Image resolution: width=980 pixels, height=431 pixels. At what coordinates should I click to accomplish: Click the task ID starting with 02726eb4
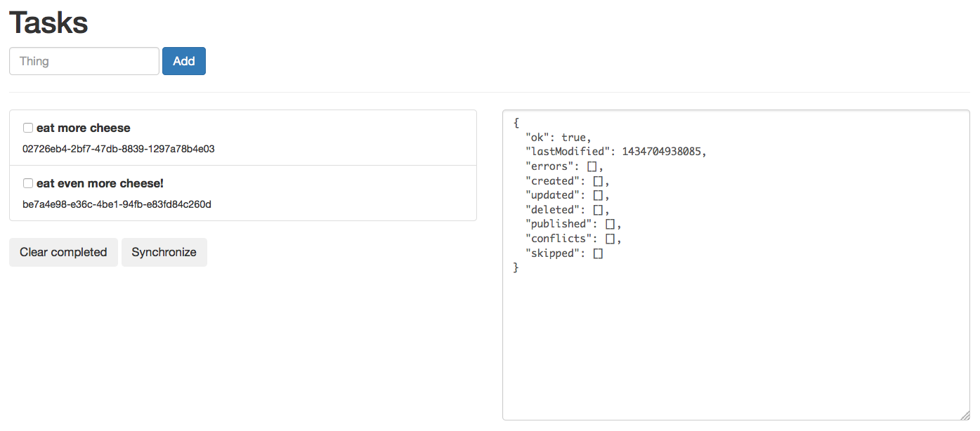coord(119,149)
